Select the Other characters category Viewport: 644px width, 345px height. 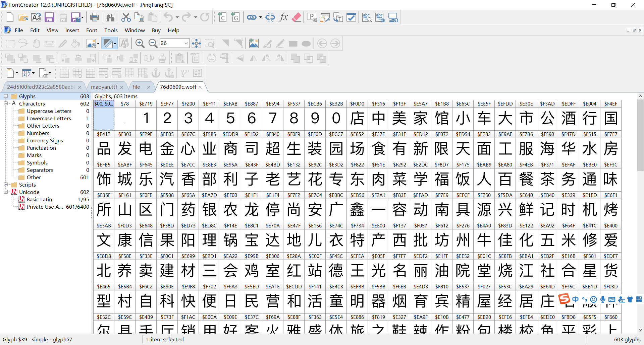(x=34, y=177)
